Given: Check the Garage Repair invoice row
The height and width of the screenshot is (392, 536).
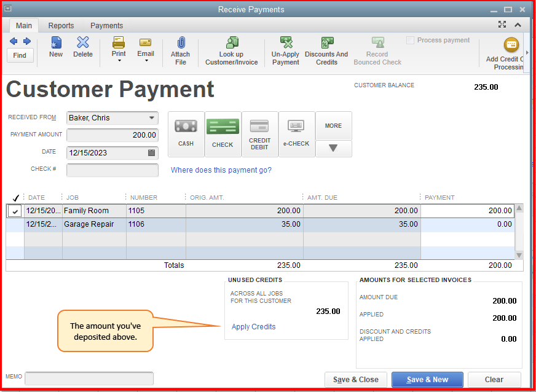Looking at the screenshot, I should click(x=15, y=224).
